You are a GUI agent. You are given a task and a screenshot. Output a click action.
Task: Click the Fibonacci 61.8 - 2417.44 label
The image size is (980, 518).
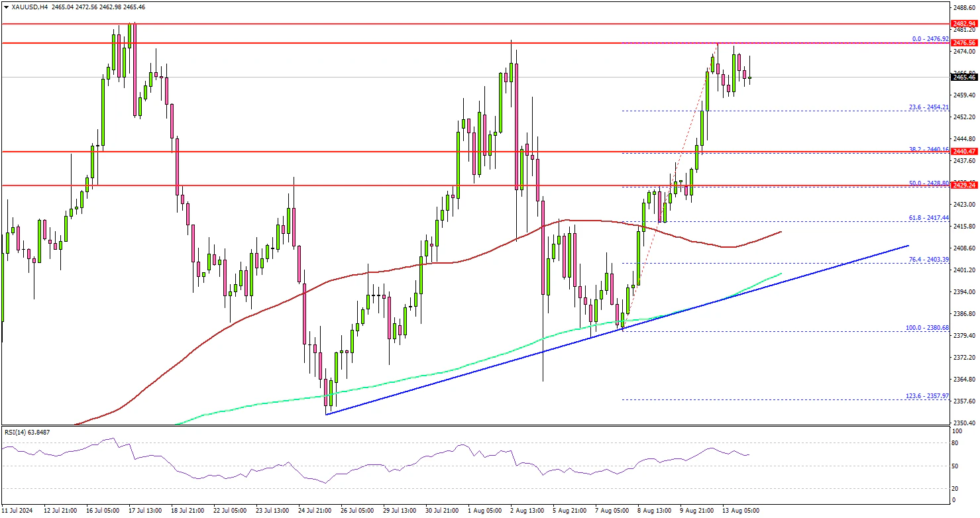click(928, 217)
